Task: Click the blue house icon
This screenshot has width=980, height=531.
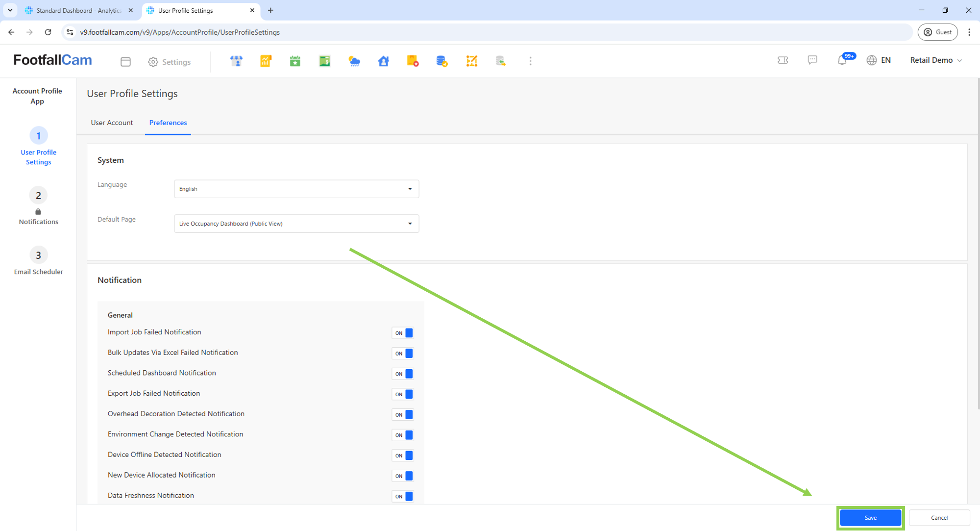Action: click(x=383, y=61)
